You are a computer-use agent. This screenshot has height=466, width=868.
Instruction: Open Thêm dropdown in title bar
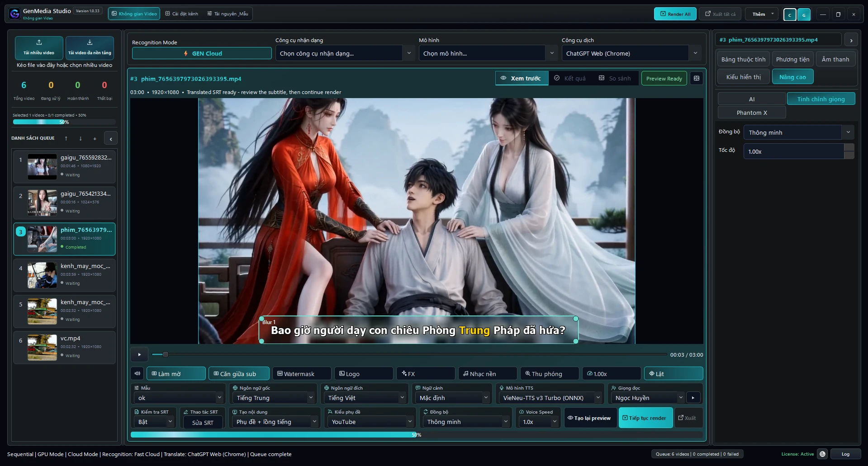click(x=762, y=14)
